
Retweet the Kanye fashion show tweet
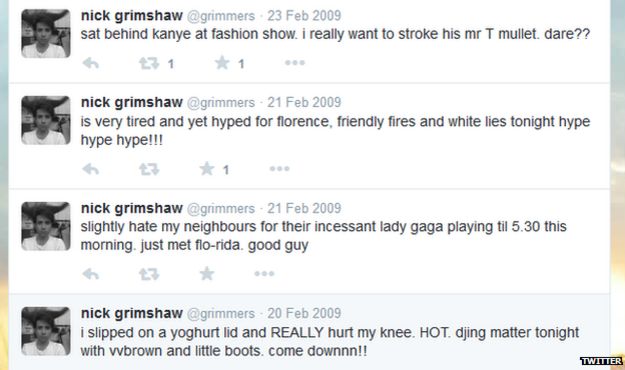tap(149, 63)
